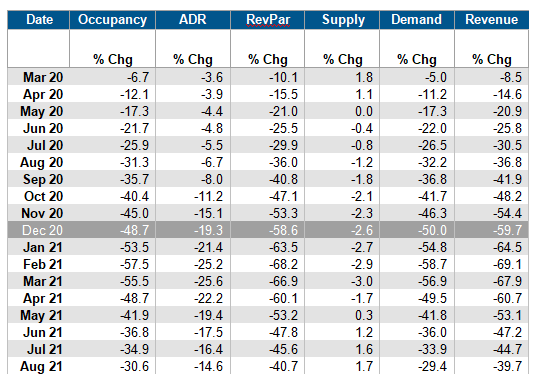Click Dec 20 occupancy value -48.7

tap(134, 230)
